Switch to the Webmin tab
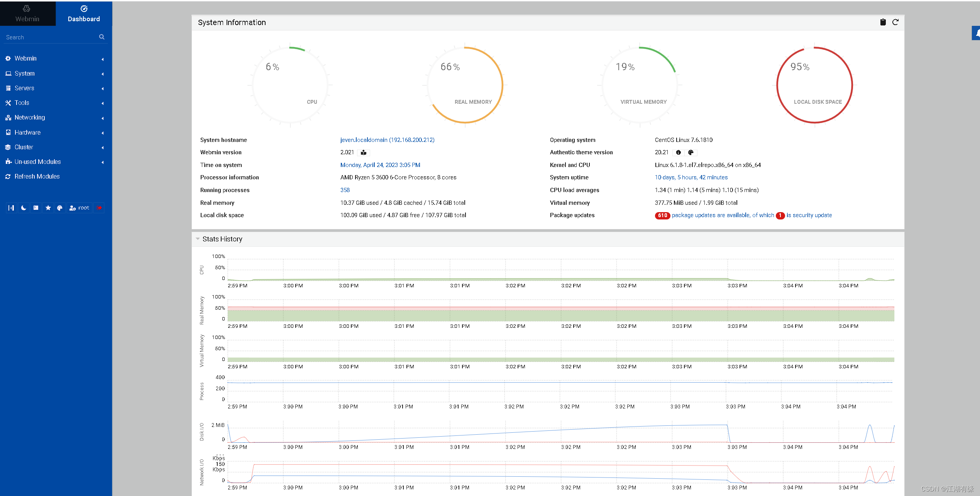Viewport: 980px width, 496px height. 27,13
